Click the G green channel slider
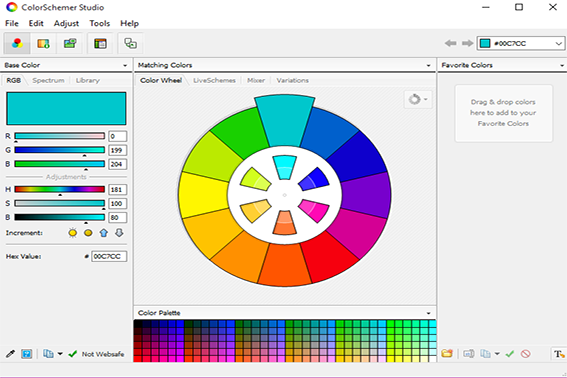The image size is (567, 378). (60, 150)
